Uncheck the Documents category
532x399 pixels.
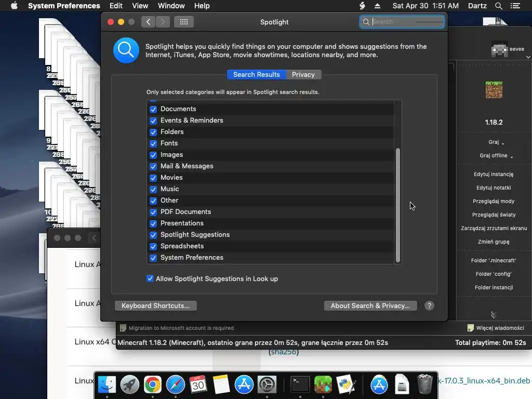(x=153, y=109)
